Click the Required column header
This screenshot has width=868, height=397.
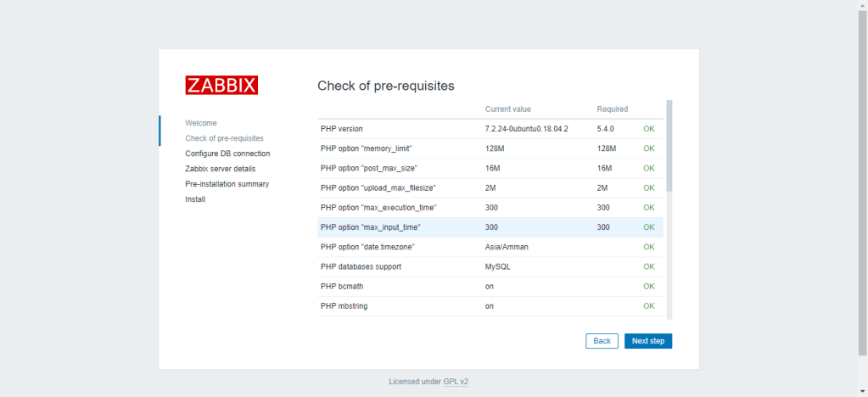pyautogui.click(x=612, y=109)
